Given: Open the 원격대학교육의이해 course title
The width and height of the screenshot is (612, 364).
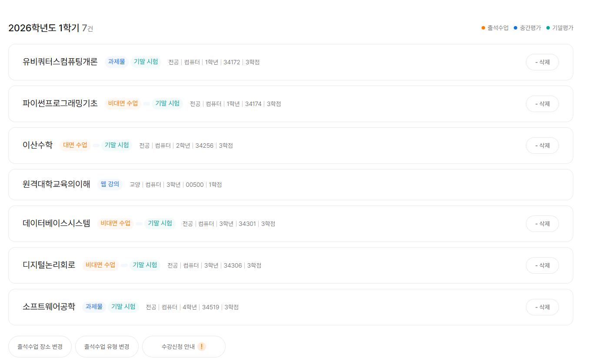Looking at the screenshot, I should pyautogui.click(x=57, y=184).
